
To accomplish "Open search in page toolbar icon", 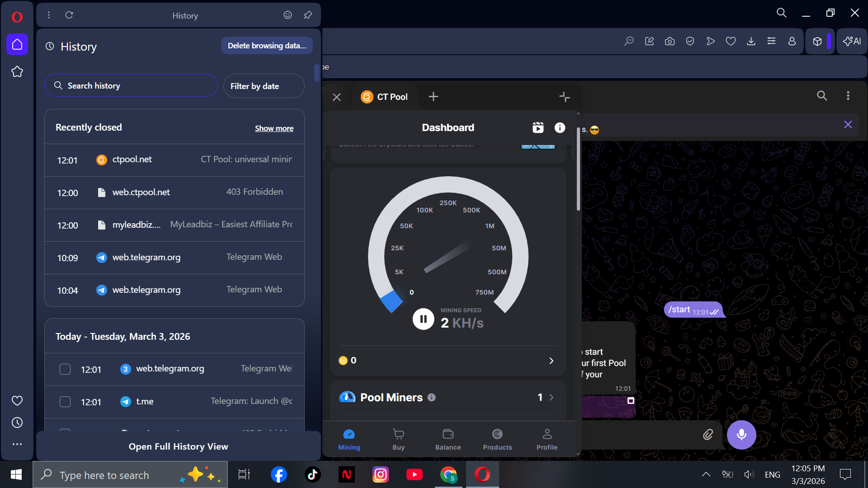I will [x=629, y=41].
